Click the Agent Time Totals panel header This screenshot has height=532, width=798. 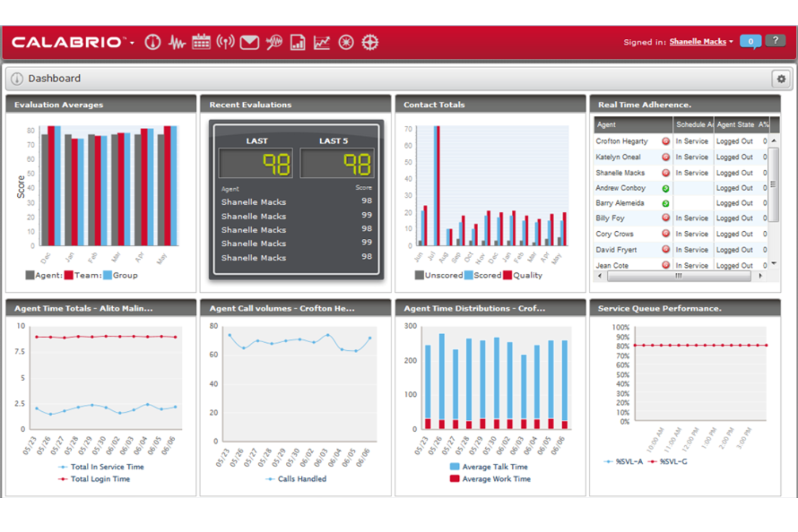pos(101,308)
